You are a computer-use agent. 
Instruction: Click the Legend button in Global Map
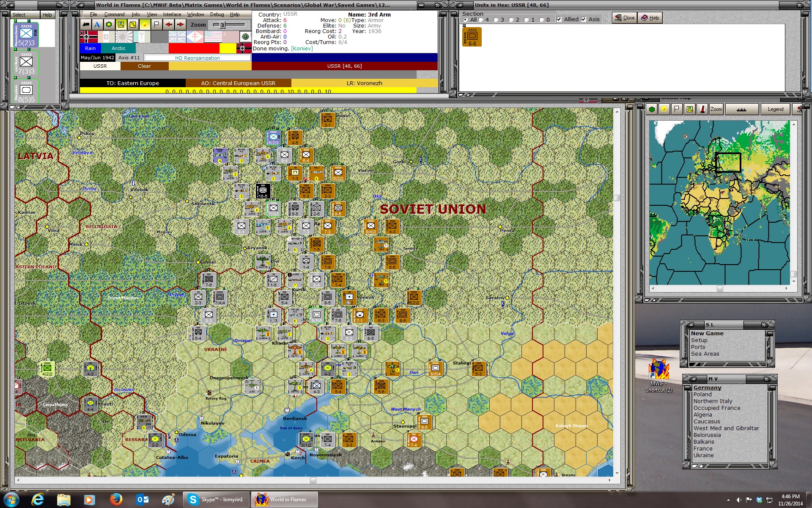click(x=776, y=109)
